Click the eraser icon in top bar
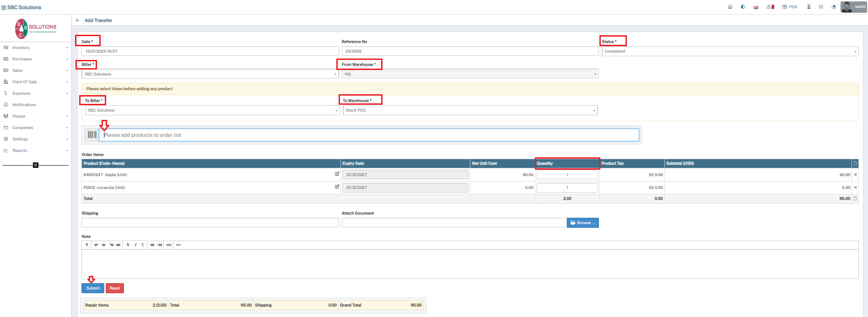The width and height of the screenshot is (868, 317). pos(834,7)
